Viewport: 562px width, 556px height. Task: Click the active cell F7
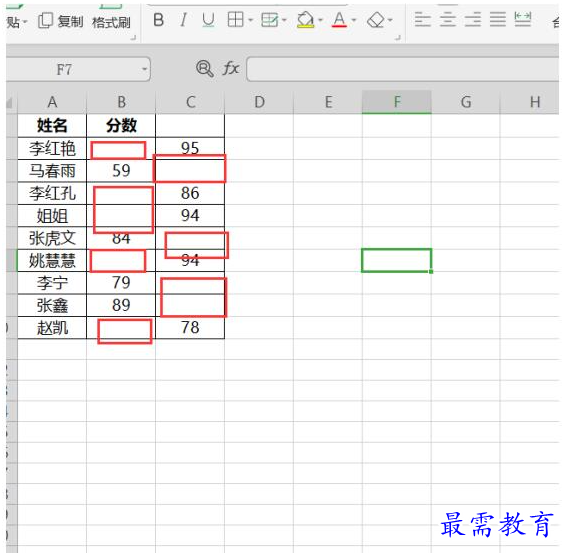coord(397,260)
